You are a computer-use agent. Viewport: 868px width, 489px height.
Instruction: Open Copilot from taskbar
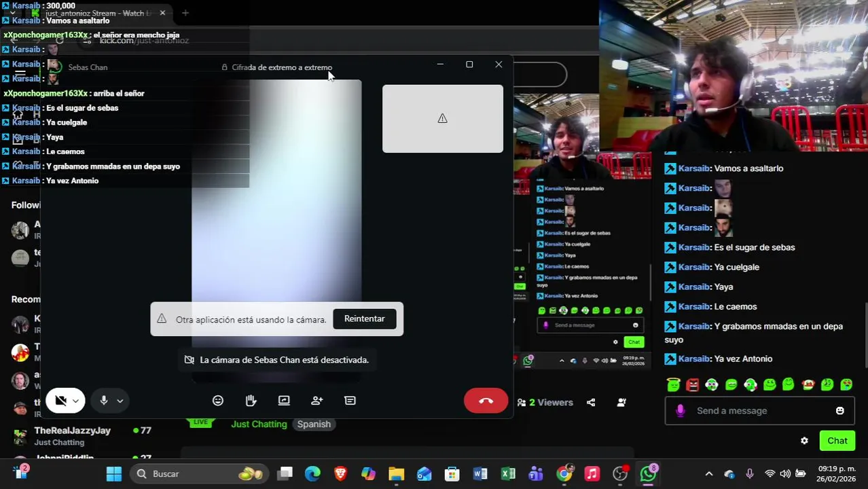pos(368,474)
